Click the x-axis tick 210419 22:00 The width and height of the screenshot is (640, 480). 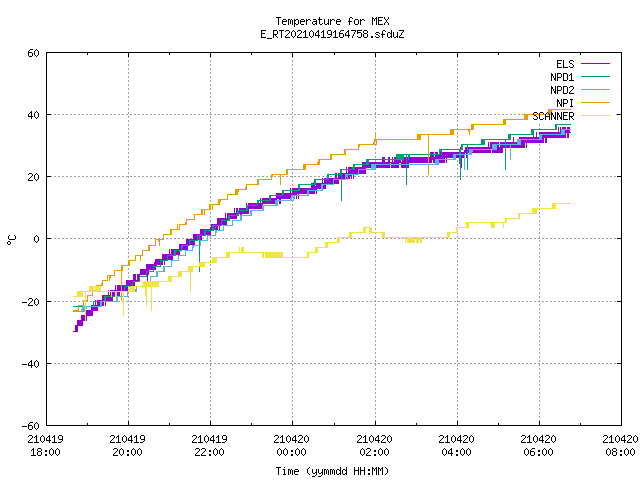(x=209, y=446)
